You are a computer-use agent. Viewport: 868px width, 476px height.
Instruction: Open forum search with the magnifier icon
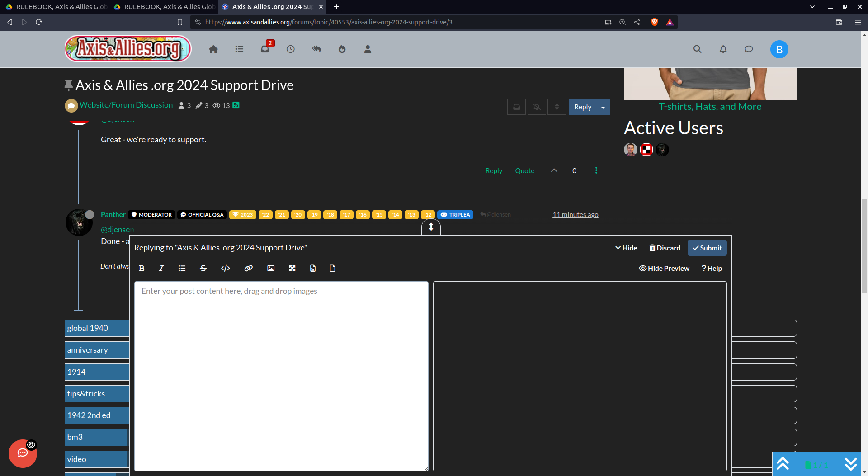coord(698,49)
